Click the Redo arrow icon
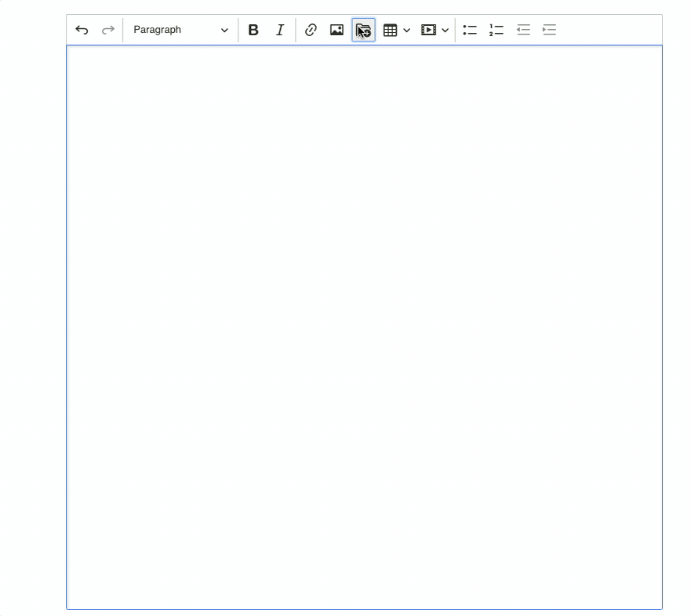This screenshot has width=691, height=616. click(x=107, y=30)
